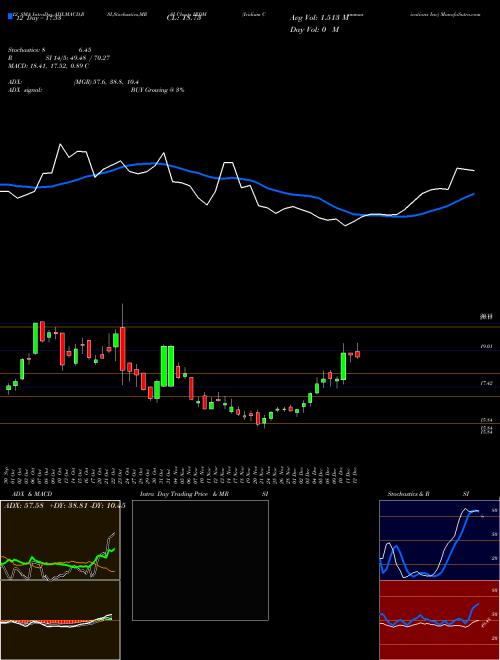Screen dimensions: 500x660
Task: Click the 'ADX & MACD' panel title
Action: pyautogui.click(x=32, y=494)
